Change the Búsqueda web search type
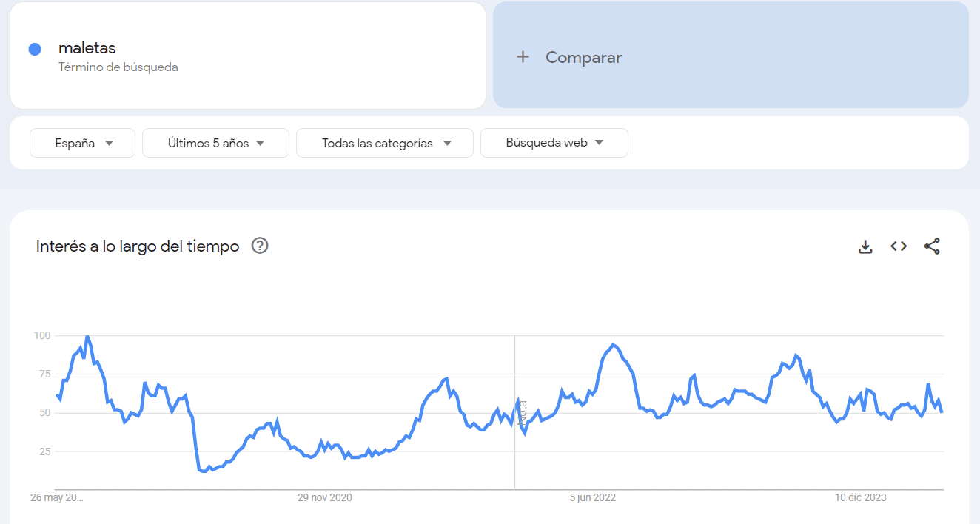This screenshot has width=980, height=524. click(x=554, y=143)
